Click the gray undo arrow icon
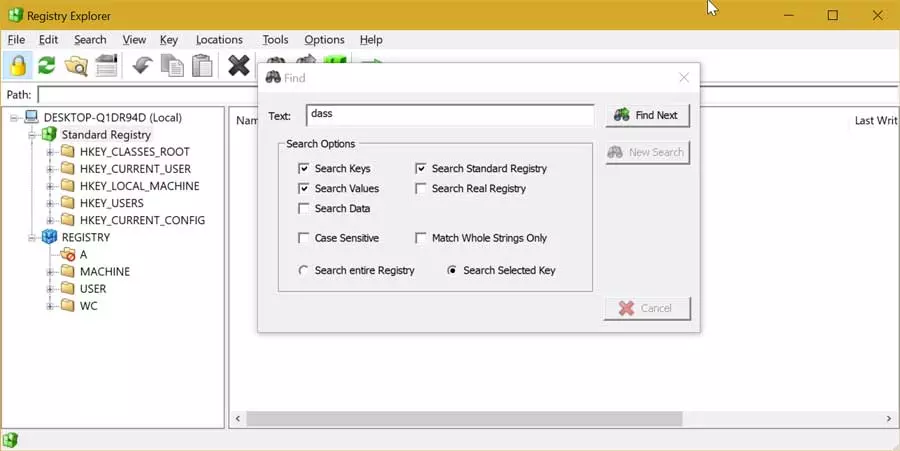The width and height of the screenshot is (900, 451). click(x=142, y=65)
